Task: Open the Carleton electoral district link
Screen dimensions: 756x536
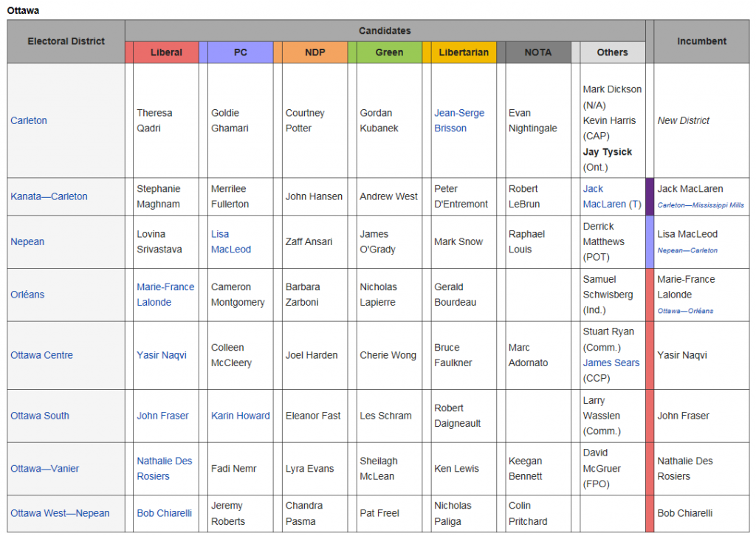Action: 29,120
